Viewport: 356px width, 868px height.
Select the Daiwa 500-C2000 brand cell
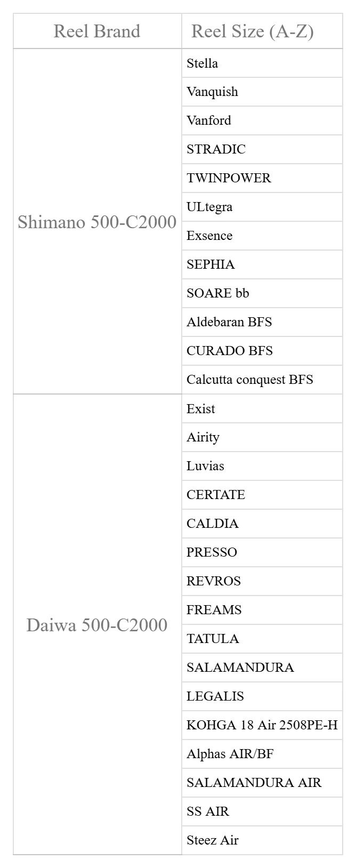click(97, 624)
